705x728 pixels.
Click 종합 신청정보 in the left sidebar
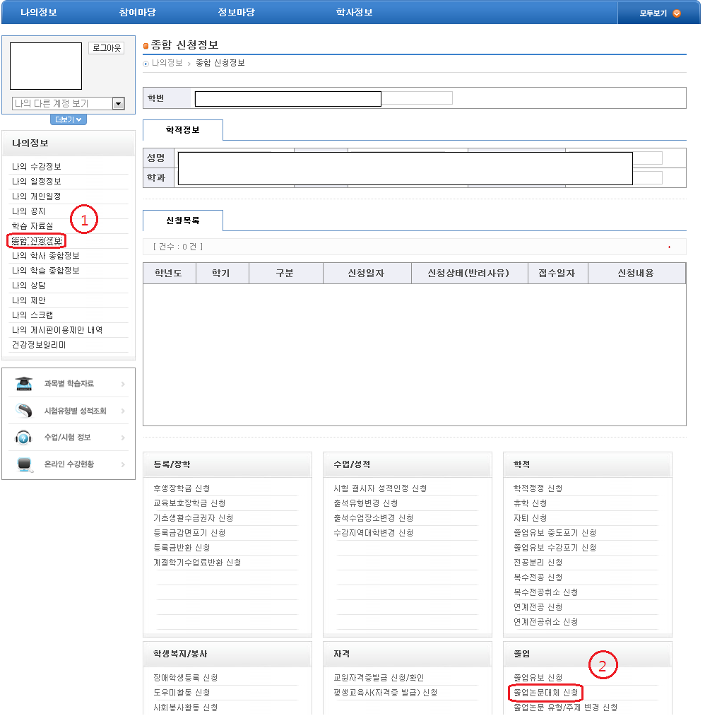point(37,241)
